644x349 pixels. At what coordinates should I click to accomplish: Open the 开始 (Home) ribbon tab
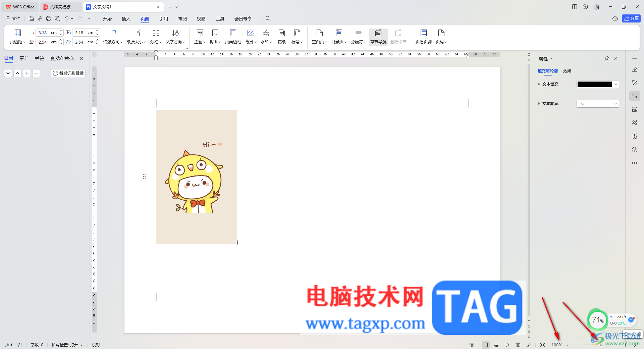pyautogui.click(x=107, y=19)
